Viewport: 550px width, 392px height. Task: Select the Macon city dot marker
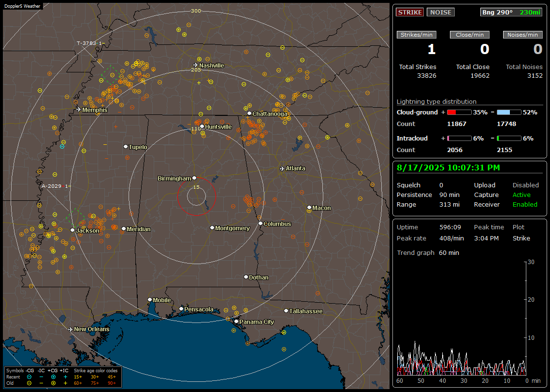click(309, 208)
